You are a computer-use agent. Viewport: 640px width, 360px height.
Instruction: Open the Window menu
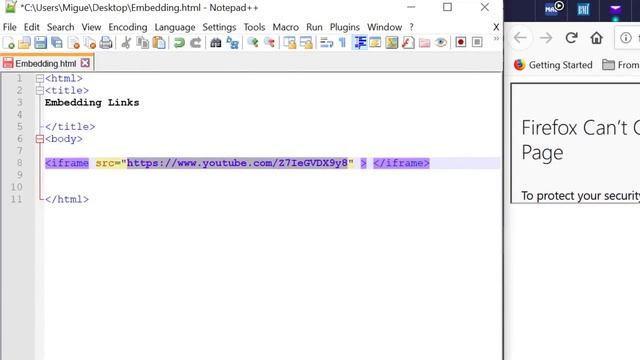(384, 27)
